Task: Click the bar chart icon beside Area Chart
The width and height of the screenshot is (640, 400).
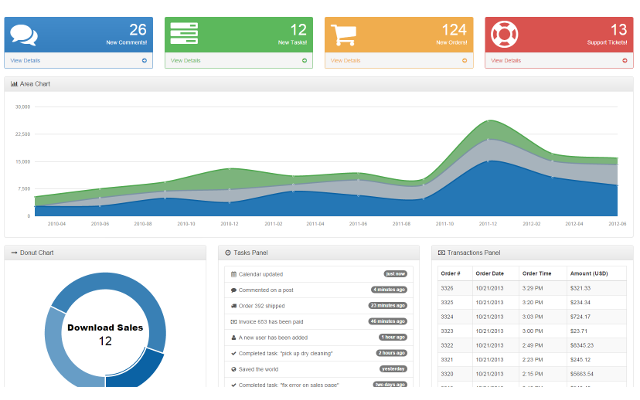Action: [14, 84]
